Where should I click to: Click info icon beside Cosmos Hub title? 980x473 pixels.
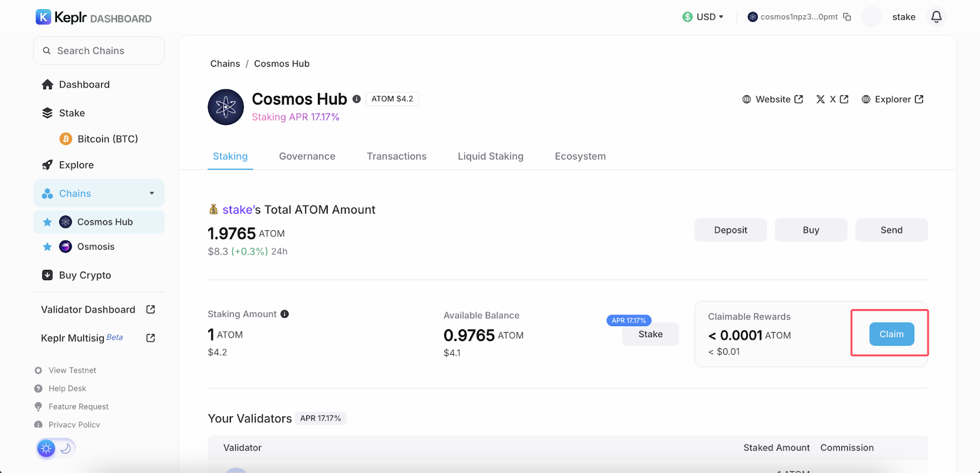coord(356,99)
